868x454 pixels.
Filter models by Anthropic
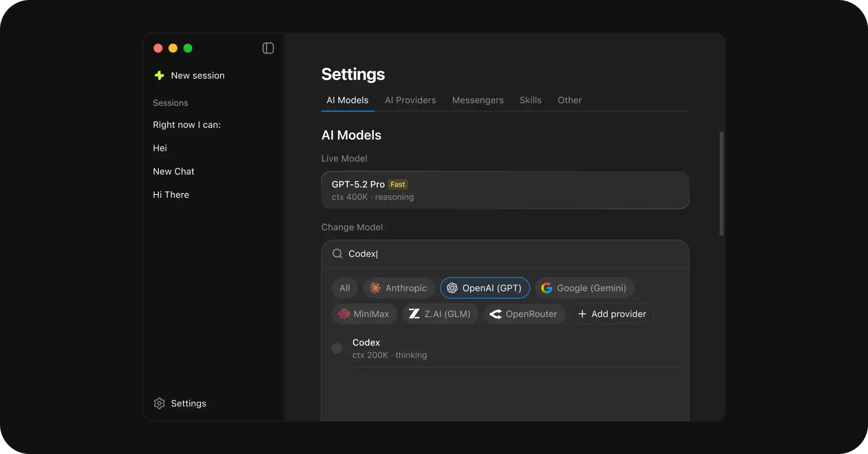click(399, 288)
